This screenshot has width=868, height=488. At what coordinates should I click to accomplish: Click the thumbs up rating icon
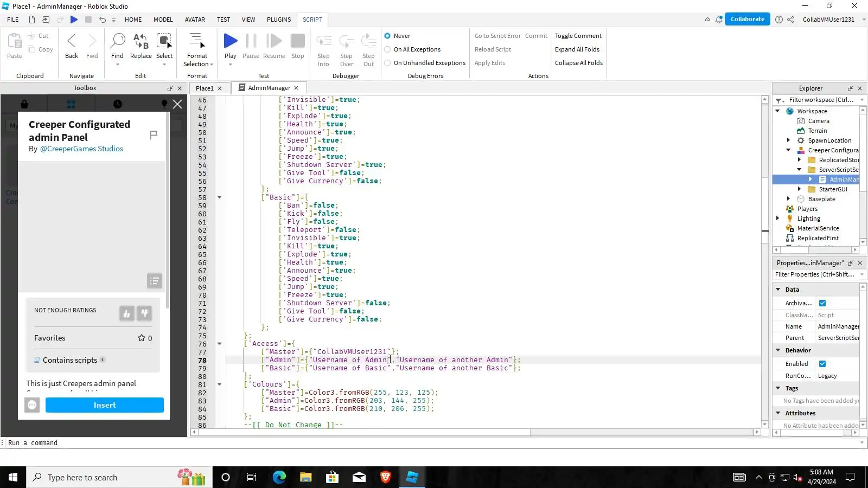(126, 313)
